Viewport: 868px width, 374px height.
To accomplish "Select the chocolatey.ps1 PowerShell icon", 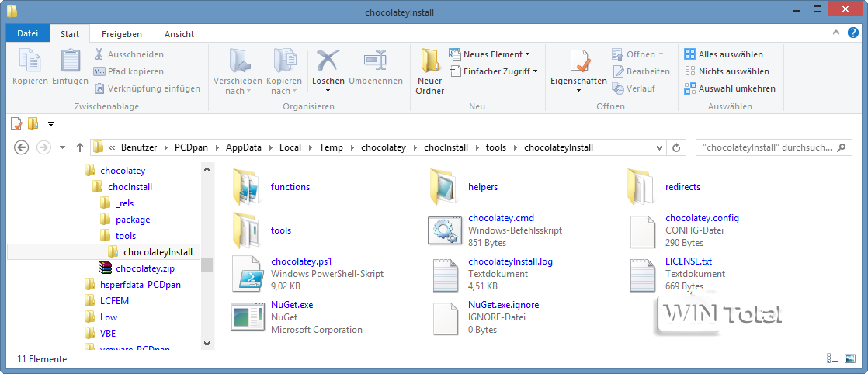I will pos(246,273).
